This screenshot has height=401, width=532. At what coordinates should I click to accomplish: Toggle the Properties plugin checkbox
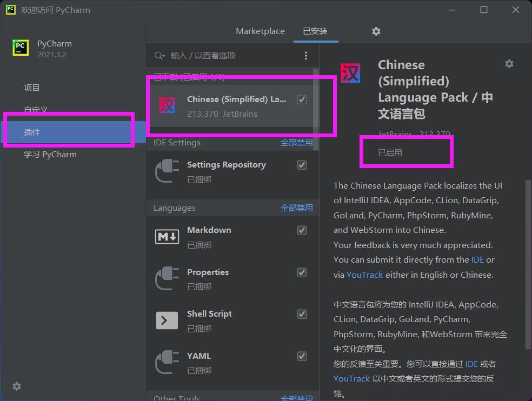302,272
